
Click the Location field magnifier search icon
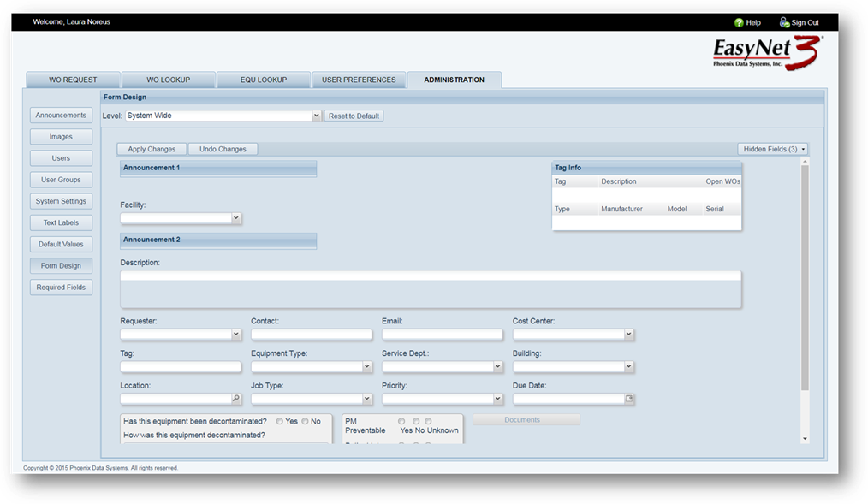pos(236,399)
